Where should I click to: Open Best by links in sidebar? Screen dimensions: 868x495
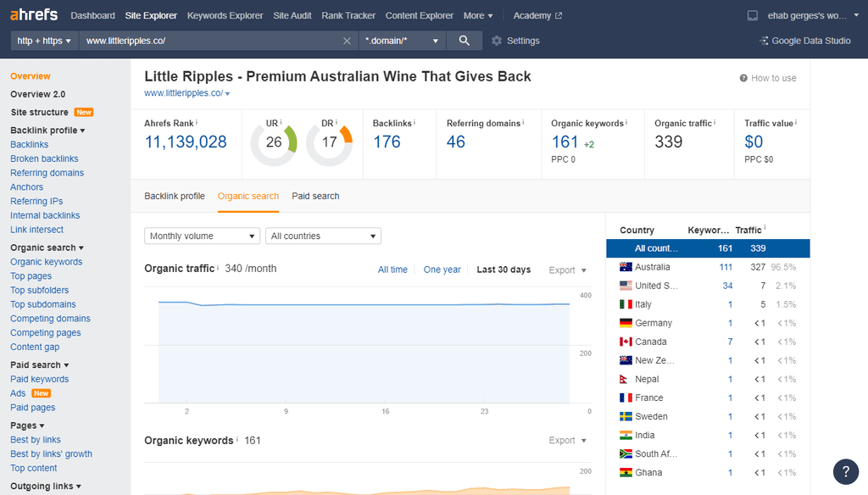click(x=36, y=440)
